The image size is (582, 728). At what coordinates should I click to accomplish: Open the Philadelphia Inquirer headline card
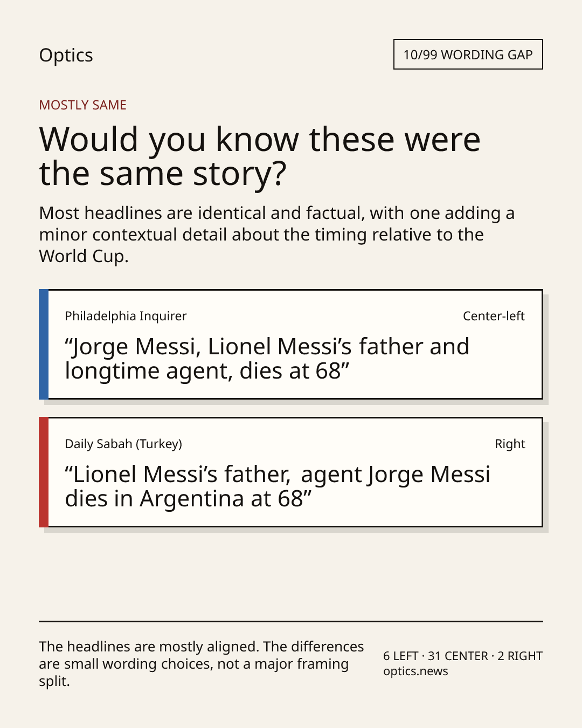[290, 344]
